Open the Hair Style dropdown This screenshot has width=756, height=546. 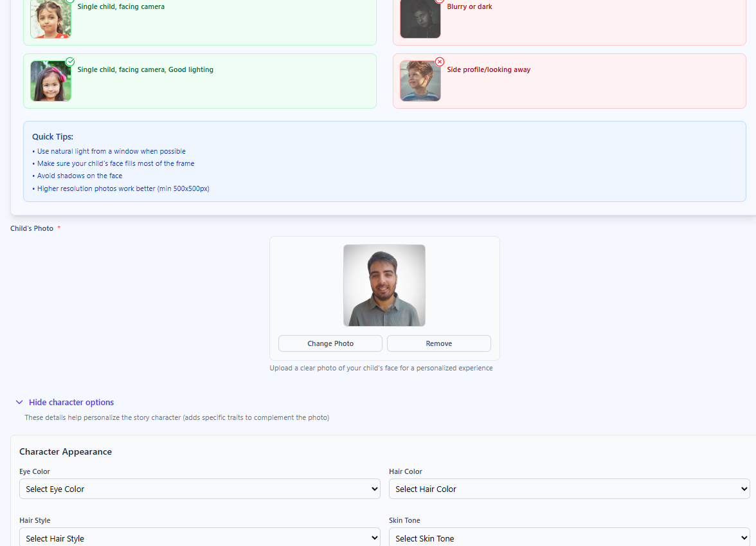click(x=199, y=538)
